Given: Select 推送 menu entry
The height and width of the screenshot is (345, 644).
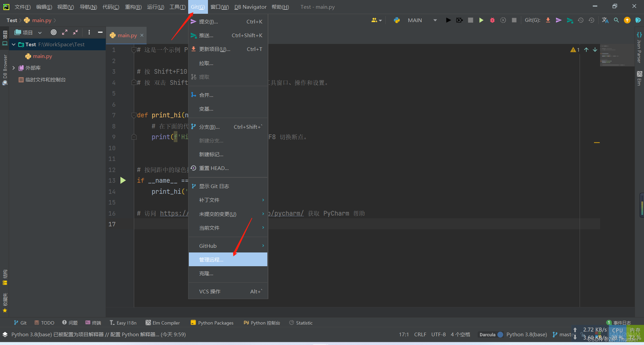Looking at the screenshot, I should point(228,35).
